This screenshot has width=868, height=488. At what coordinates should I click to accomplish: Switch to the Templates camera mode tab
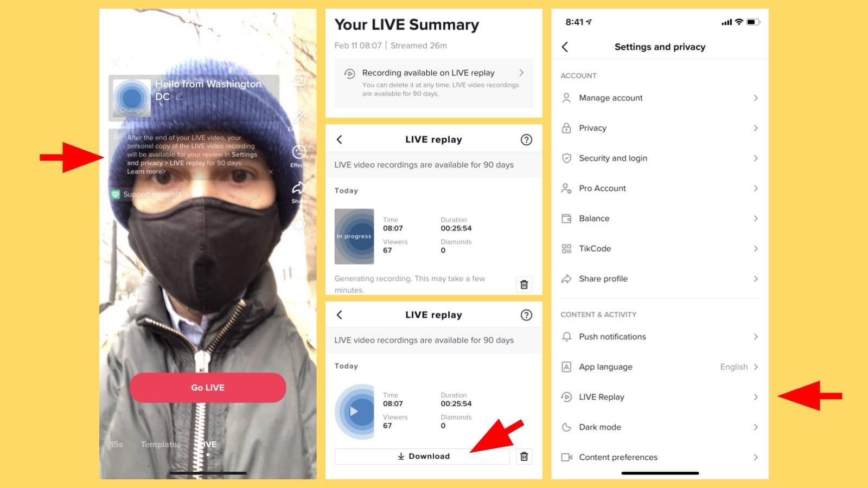point(161,445)
